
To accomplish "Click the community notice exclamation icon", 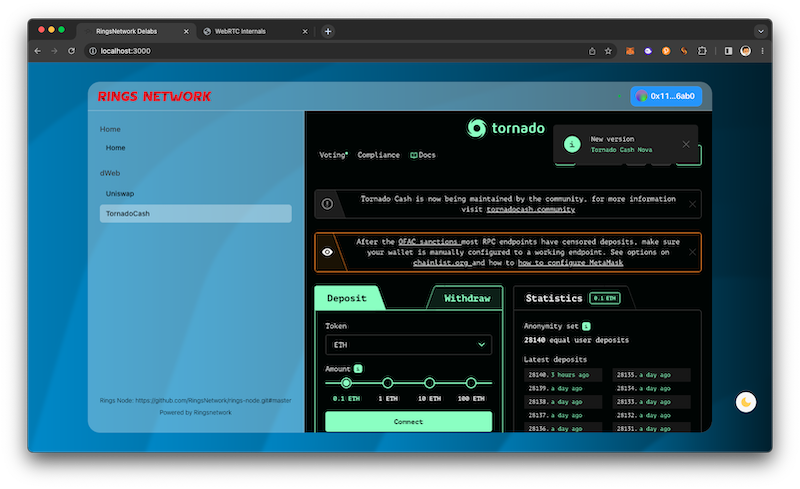I will [328, 204].
